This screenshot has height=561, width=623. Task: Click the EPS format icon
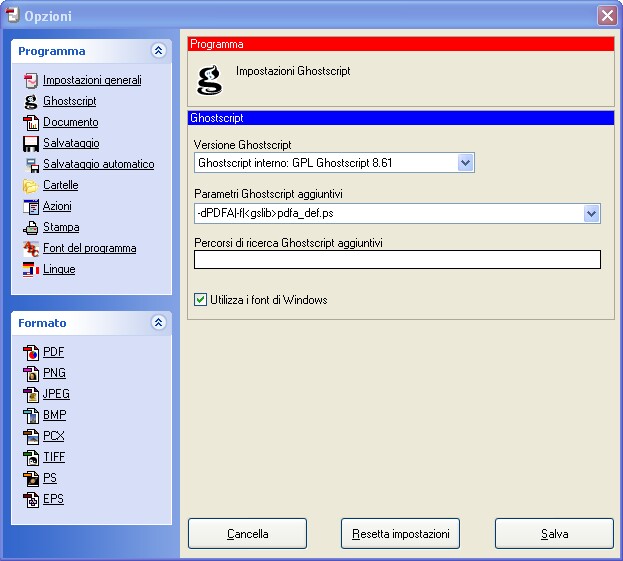point(31,500)
